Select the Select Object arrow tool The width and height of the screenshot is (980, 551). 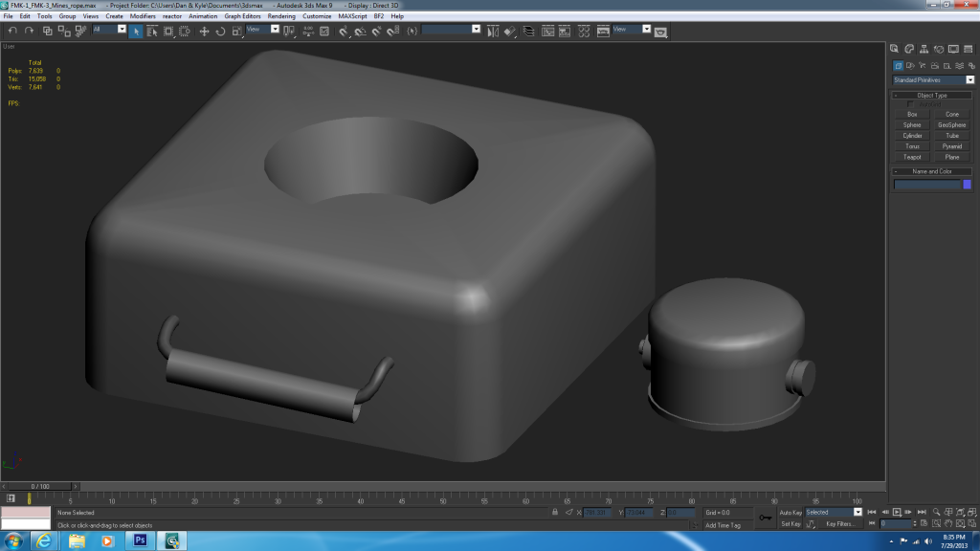[136, 31]
